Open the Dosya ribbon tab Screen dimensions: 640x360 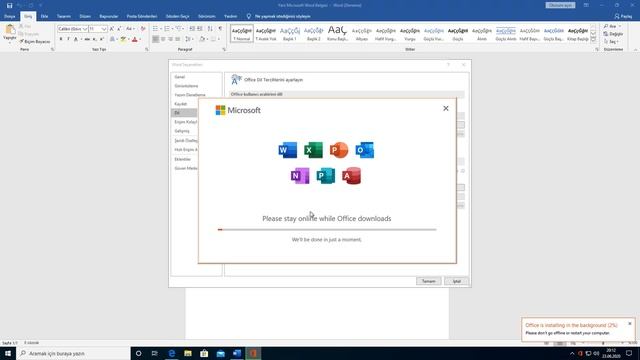pos(10,16)
